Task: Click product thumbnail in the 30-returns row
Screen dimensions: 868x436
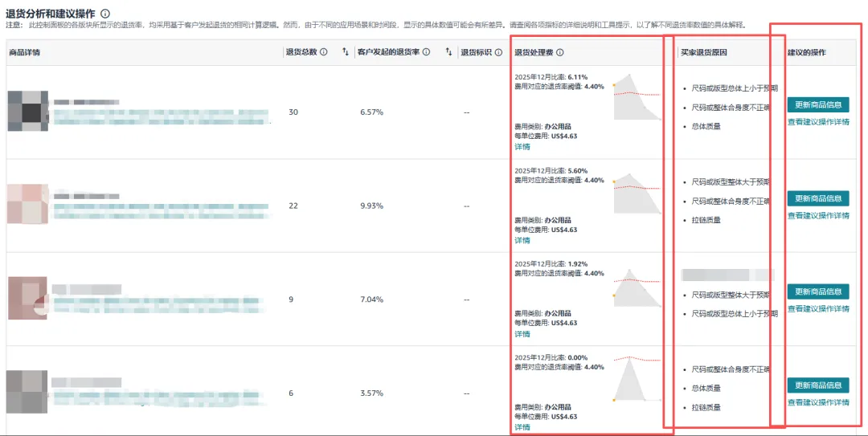Action: click(27, 112)
